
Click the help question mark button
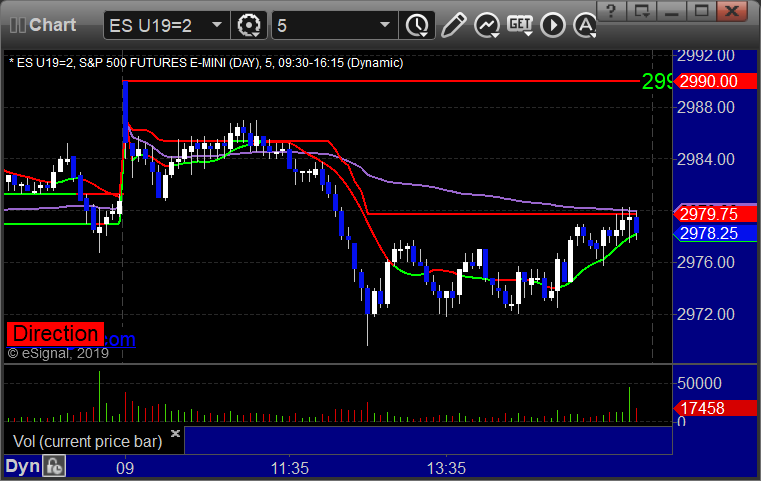pyautogui.click(x=611, y=10)
